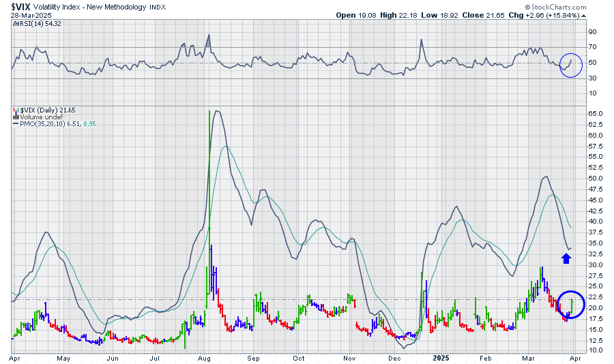Click the Volume bar legend icon
Screen dimensions: 614x364
point(15,116)
